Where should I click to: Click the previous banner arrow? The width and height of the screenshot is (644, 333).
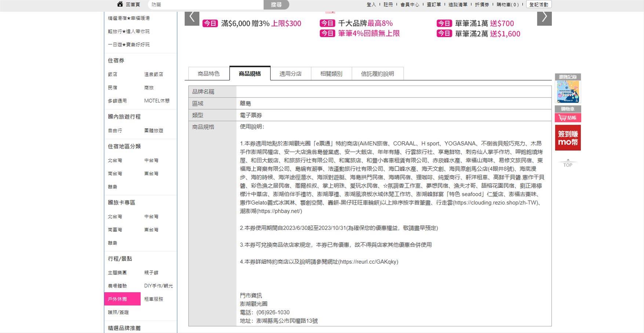click(x=192, y=18)
